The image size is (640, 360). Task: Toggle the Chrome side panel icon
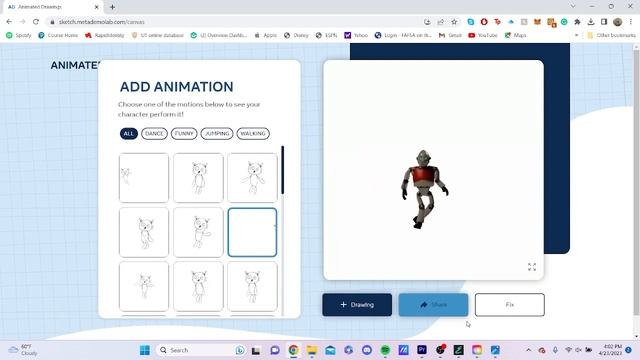pyautogui.click(x=604, y=22)
